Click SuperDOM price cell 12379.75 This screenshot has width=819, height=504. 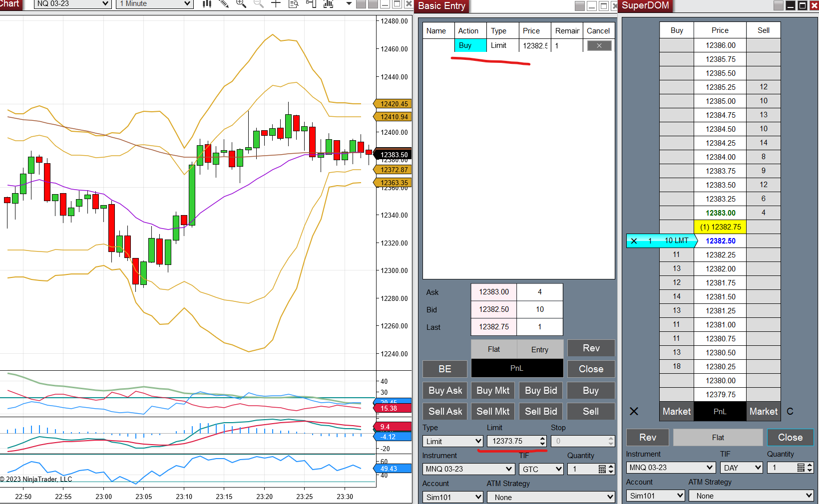click(x=720, y=395)
